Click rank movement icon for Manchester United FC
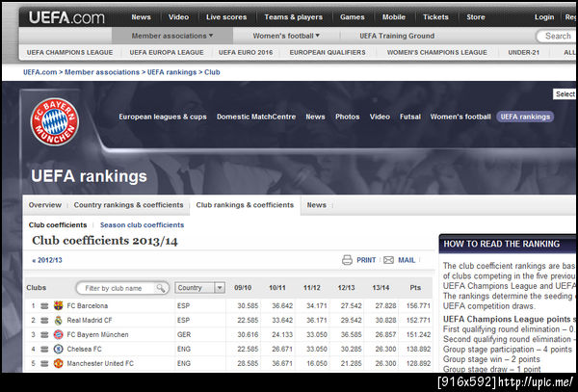The height and width of the screenshot is (392, 578). (x=44, y=363)
